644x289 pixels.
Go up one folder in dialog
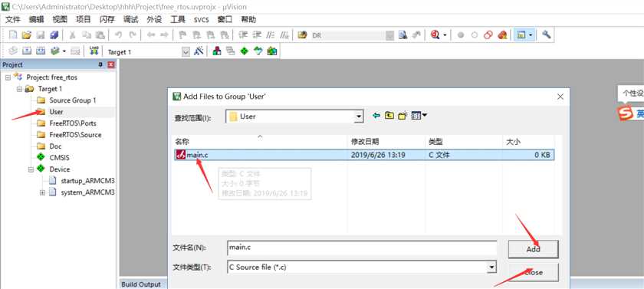pos(389,116)
